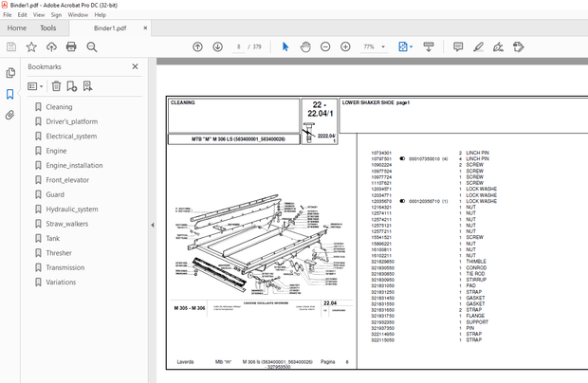Click the stamp tool icon
This screenshot has height=383, width=588.
coord(518,46)
